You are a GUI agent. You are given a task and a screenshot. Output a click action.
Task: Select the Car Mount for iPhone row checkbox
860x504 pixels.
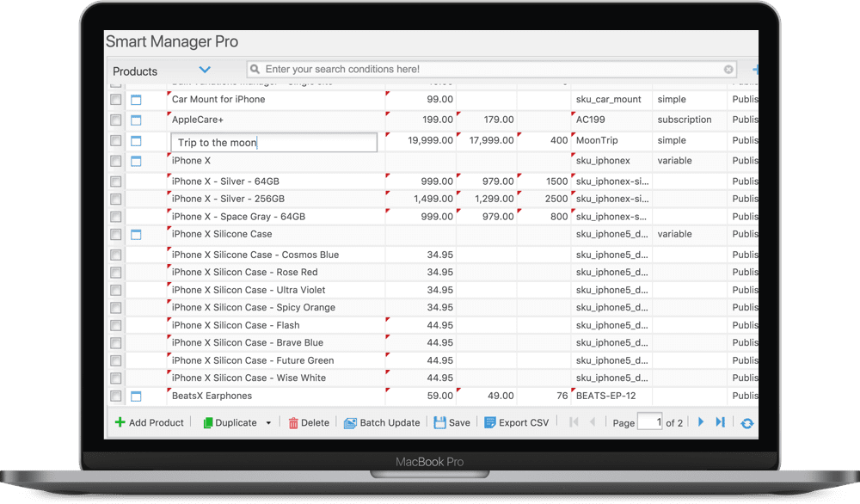coord(116,99)
